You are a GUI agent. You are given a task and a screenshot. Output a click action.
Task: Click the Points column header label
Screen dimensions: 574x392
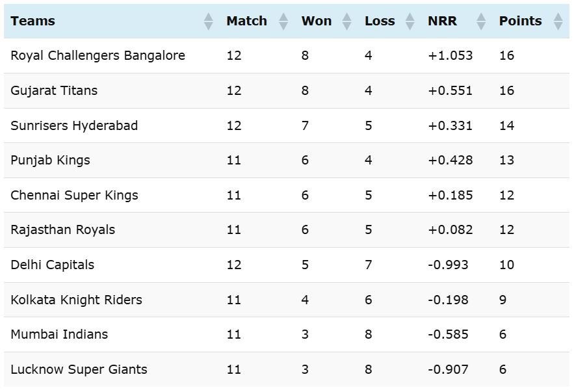(x=521, y=21)
